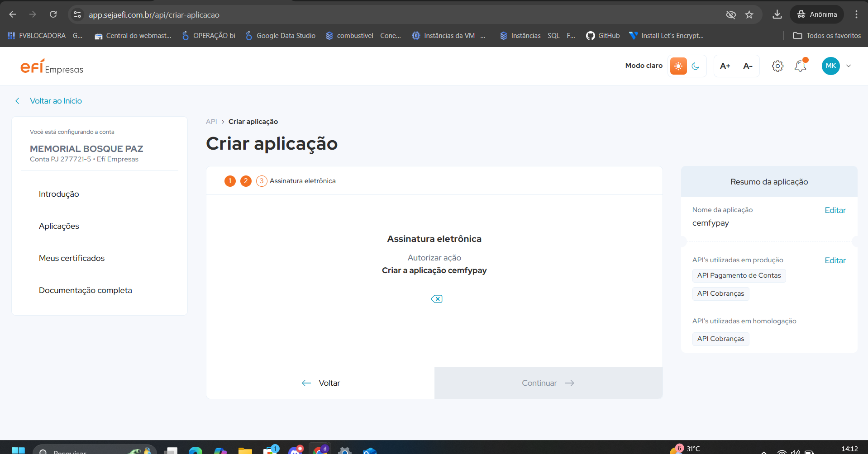Edit the application name cemfypay

pyautogui.click(x=835, y=210)
